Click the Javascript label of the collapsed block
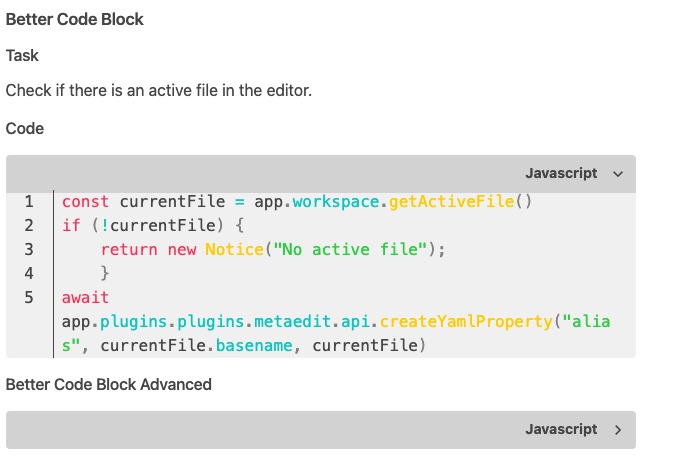This screenshot has width=677, height=461. coord(561,430)
